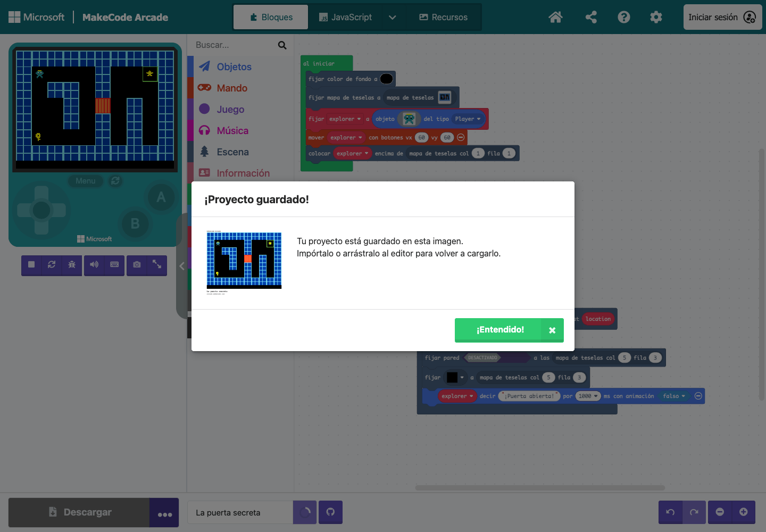Close the saved project dialog via X

point(552,330)
